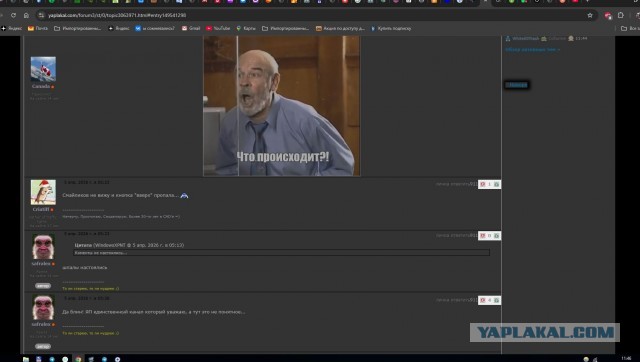Open the 'и сомневаюсь?' bookmark
640x362 pixels.
tap(155, 28)
